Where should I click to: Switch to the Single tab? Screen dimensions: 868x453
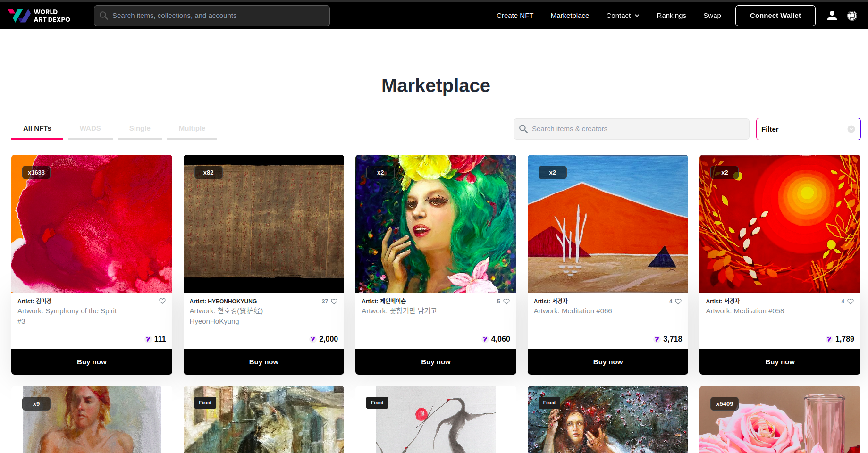140,128
